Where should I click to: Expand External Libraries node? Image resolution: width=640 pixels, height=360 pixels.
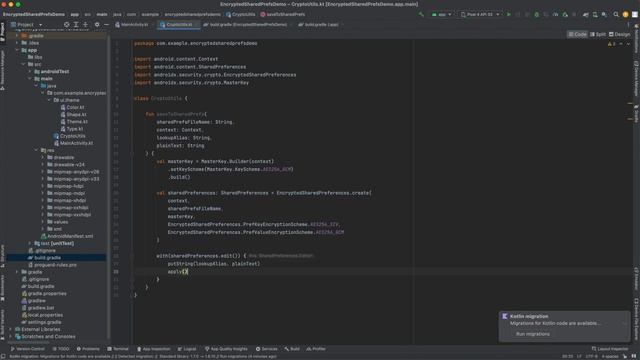pyautogui.click(x=11, y=329)
